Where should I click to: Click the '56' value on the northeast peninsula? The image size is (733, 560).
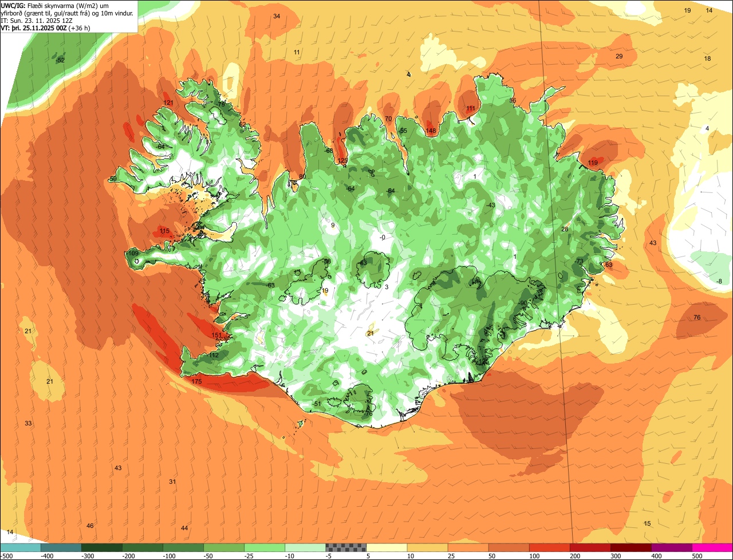513,101
